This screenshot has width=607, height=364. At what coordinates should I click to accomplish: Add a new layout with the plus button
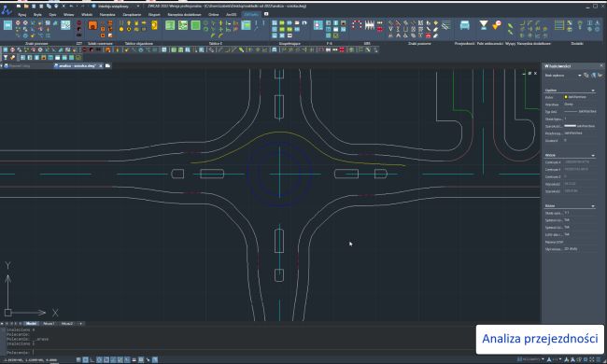pyautogui.click(x=81, y=324)
